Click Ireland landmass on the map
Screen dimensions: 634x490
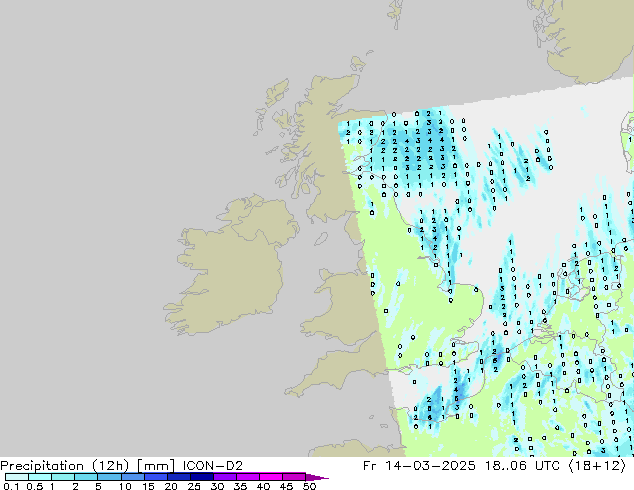click(235, 267)
